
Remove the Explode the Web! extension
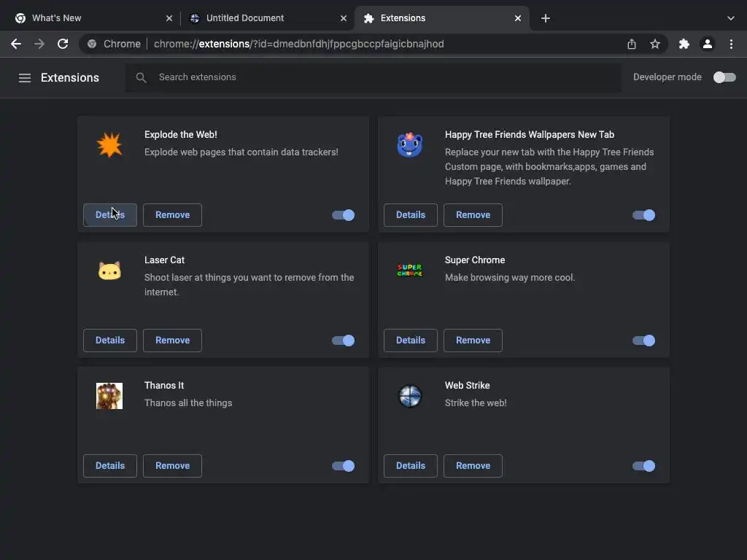172,215
